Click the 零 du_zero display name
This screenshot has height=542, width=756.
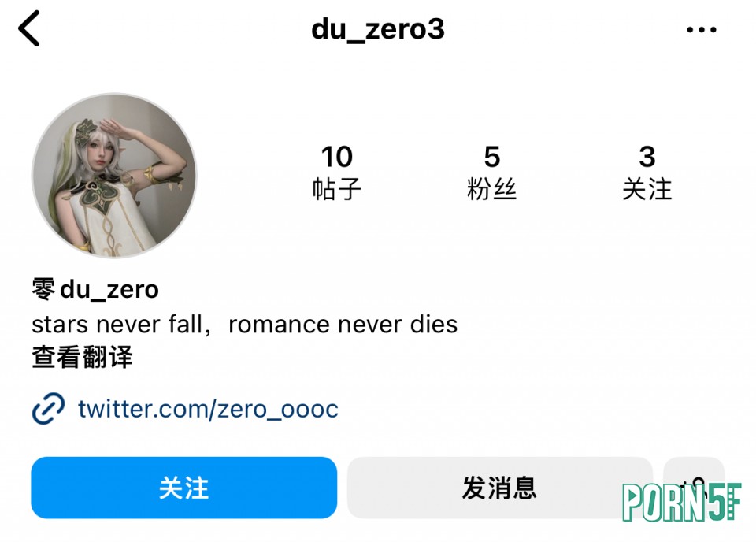click(x=95, y=290)
